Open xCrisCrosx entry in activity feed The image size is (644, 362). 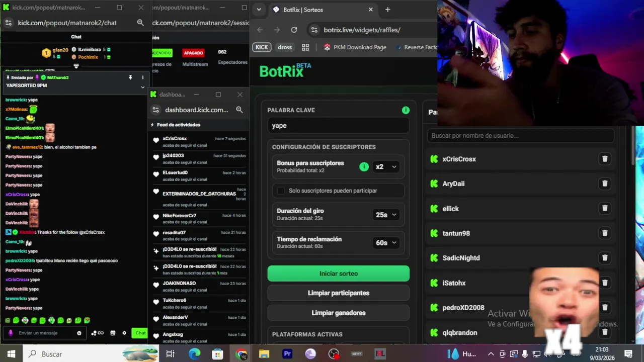pos(200,143)
